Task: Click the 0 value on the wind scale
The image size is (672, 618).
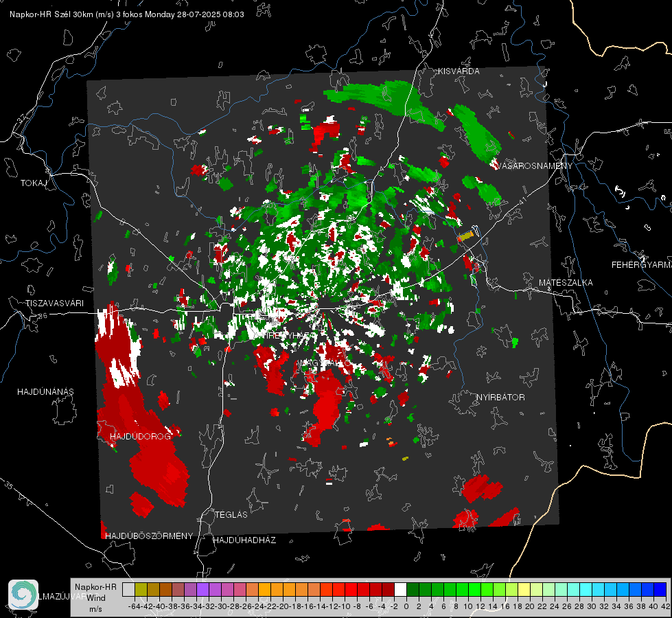Action: pos(406,606)
